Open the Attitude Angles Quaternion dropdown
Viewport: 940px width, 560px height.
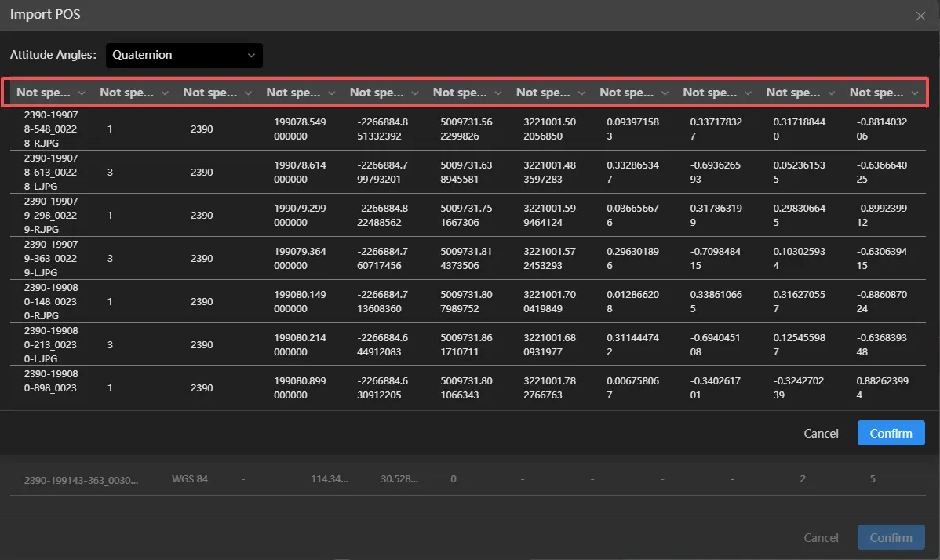click(x=184, y=55)
